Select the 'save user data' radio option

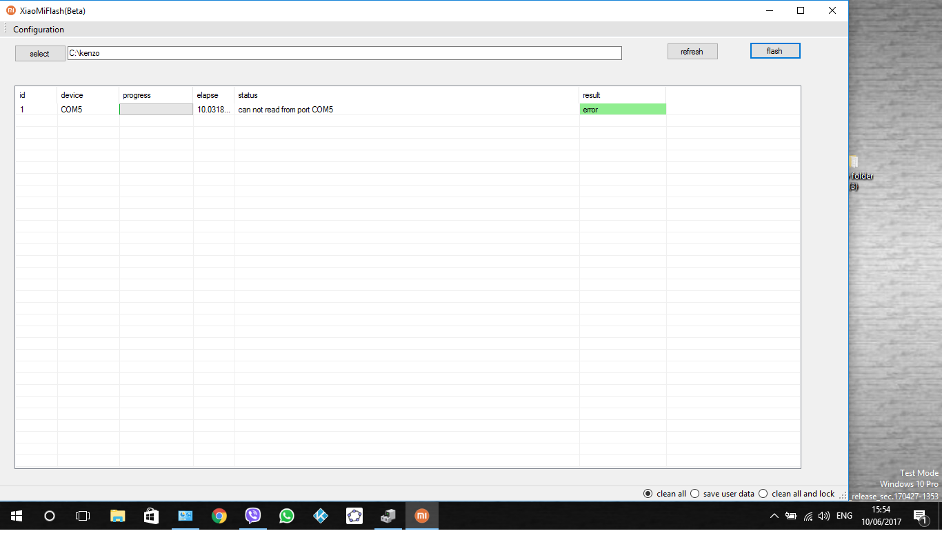695,494
